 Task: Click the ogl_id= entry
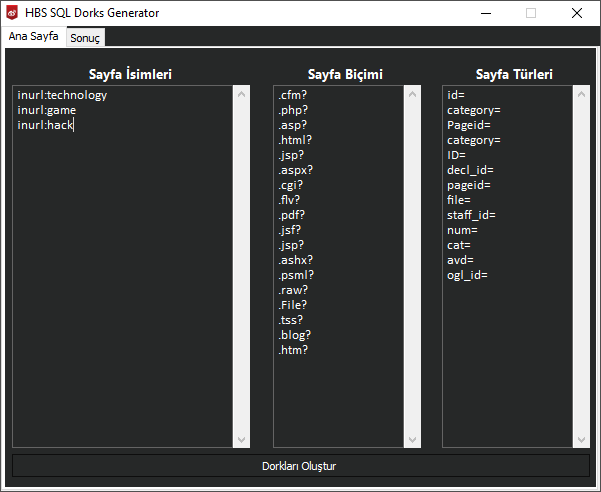coord(467,275)
